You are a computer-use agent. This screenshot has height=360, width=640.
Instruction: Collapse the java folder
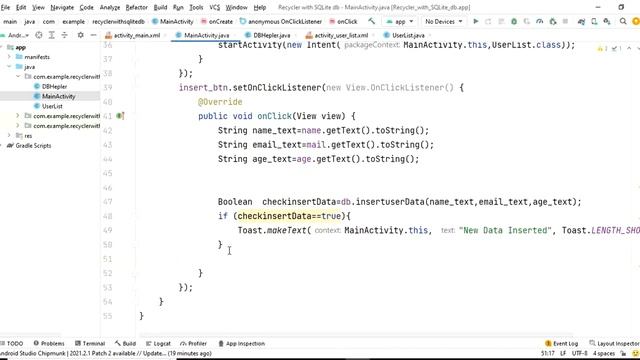[9, 67]
